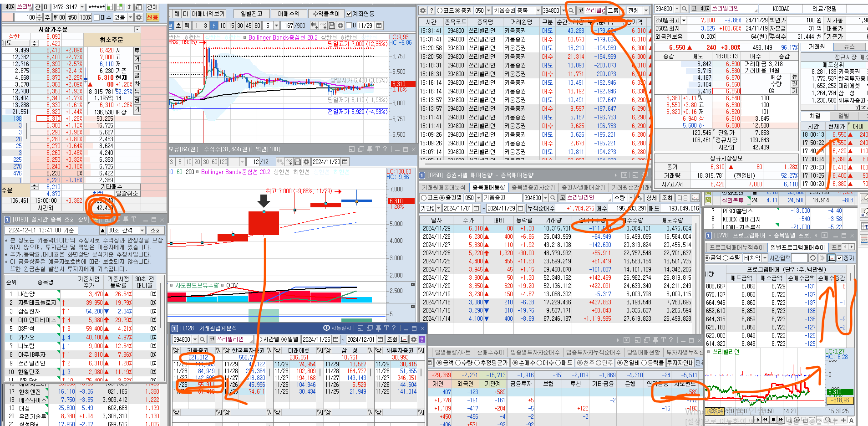
Task: Click 투자자안내 button in investor window
Action: (x=680, y=363)
